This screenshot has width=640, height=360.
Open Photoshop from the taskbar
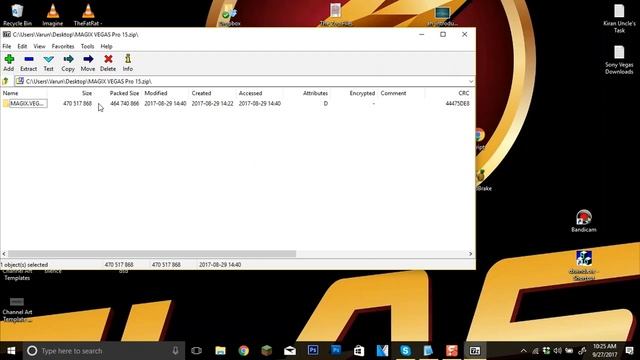pyautogui.click(x=313, y=350)
